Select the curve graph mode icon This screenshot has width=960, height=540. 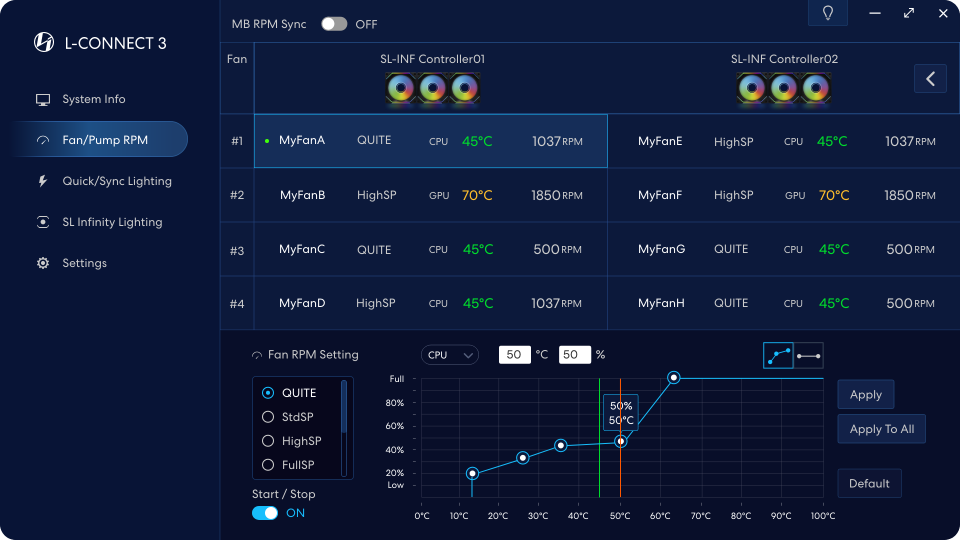tap(778, 355)
